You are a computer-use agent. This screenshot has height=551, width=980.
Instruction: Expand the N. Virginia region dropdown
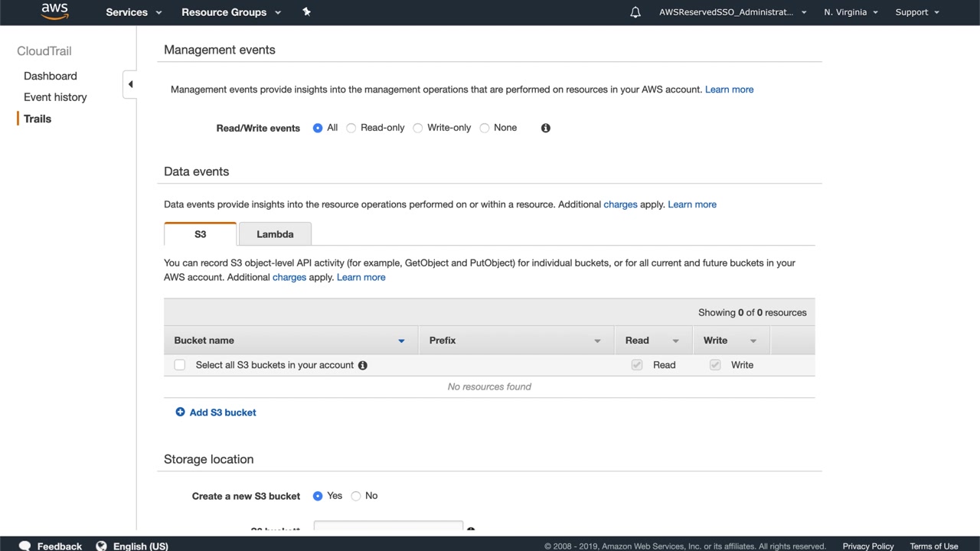point(851,12)
